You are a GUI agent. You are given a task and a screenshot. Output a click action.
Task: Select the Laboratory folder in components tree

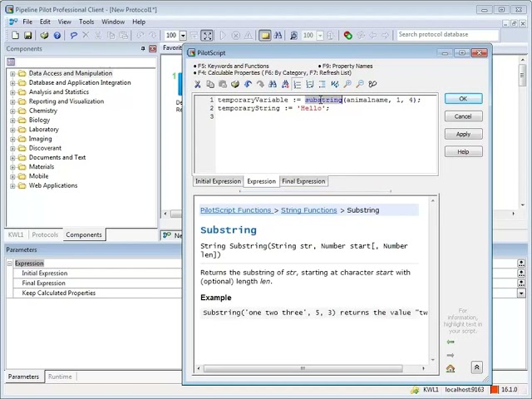click(x=43, y=130)
